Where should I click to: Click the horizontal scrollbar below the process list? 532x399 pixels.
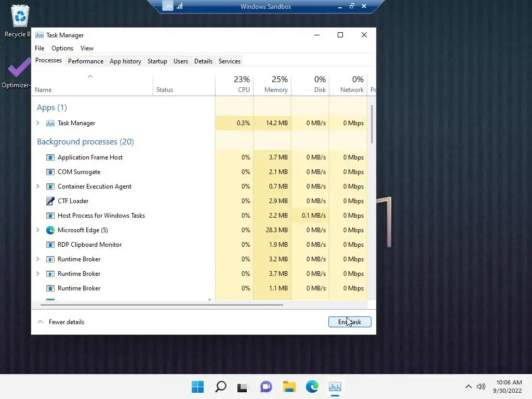(162, 305)
